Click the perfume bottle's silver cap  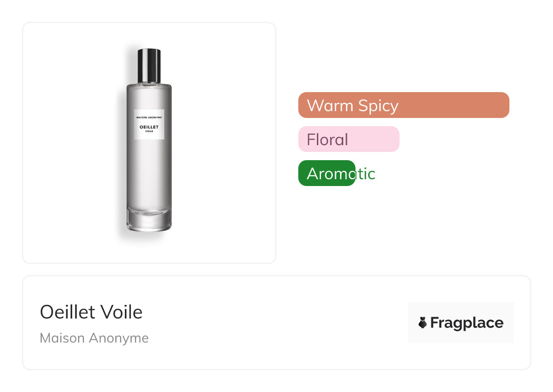click(x=149, y=65)
